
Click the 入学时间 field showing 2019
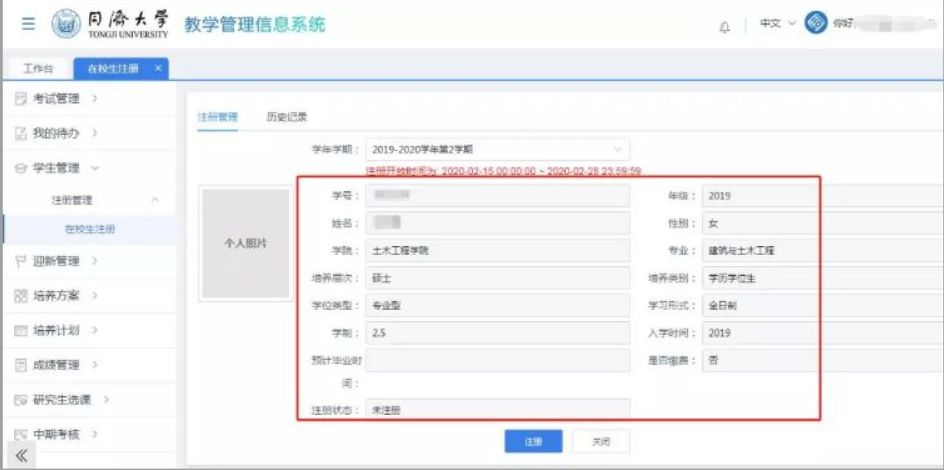(822, 333)
